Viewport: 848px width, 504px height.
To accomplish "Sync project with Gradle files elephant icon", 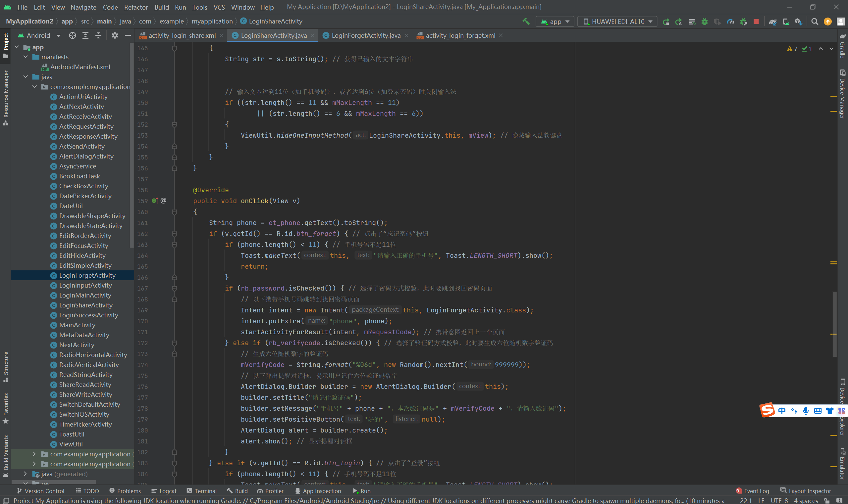I will (x=772, y=22).
